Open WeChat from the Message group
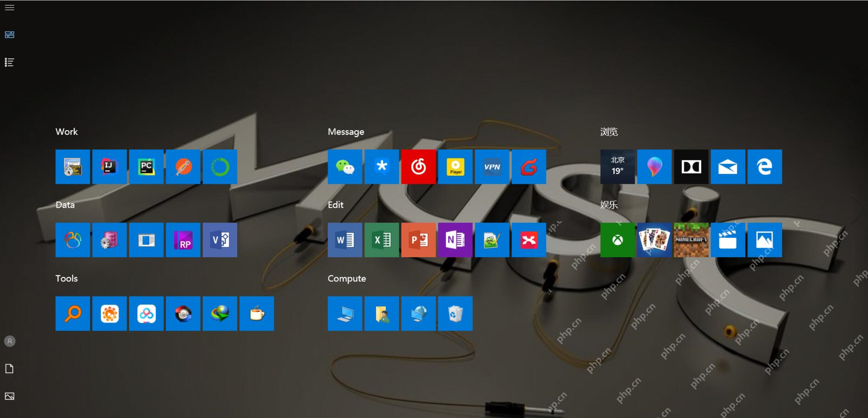Viewport: 868px width, 418px height. point(345,167)
